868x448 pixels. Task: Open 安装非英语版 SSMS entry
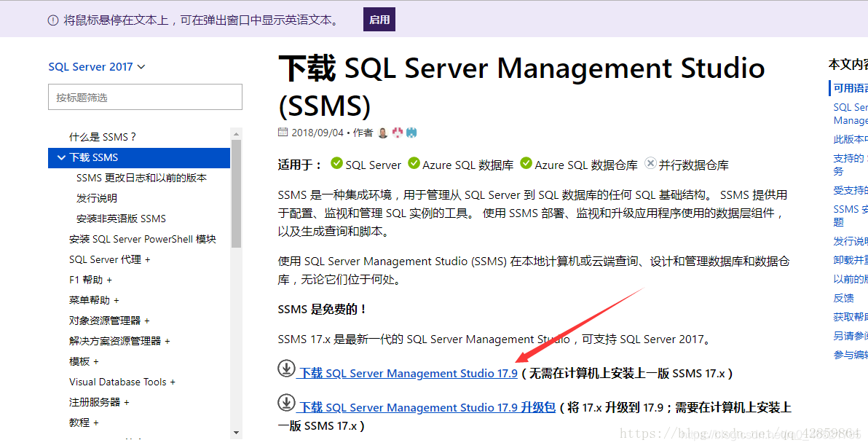point(121,219)
